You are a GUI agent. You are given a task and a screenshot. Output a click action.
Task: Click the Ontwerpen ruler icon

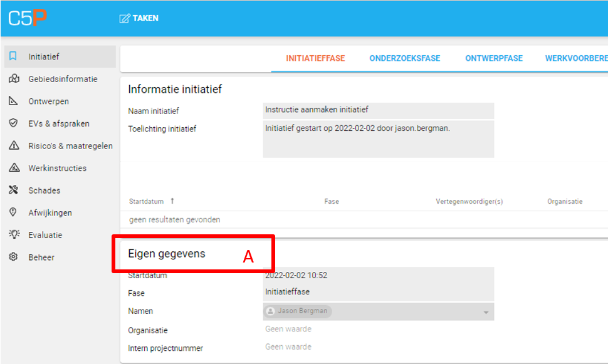pyautogui.click(x=14, y=101)
